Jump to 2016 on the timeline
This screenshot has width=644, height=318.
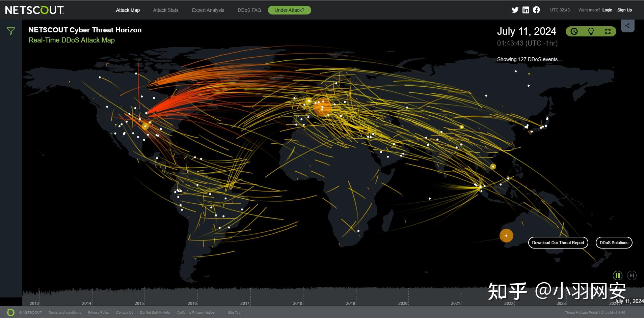(192, 303)
